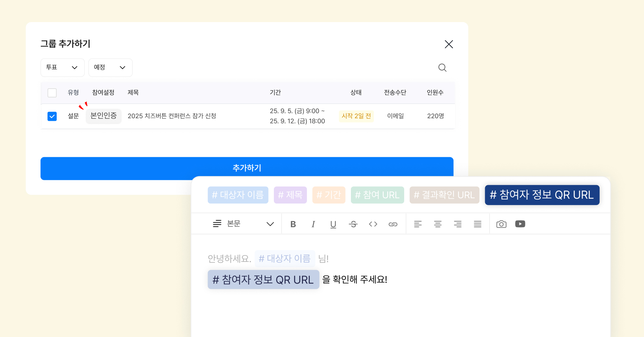Insert video with YouTube icon

coord(520,224)
